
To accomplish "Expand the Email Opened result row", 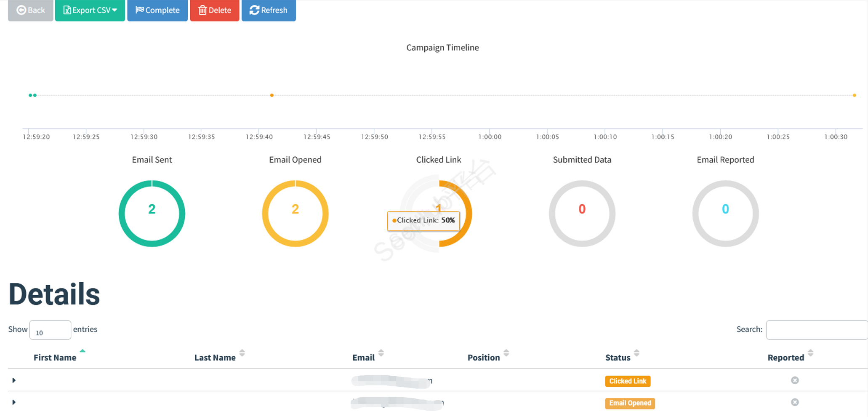I will point(14,402).
